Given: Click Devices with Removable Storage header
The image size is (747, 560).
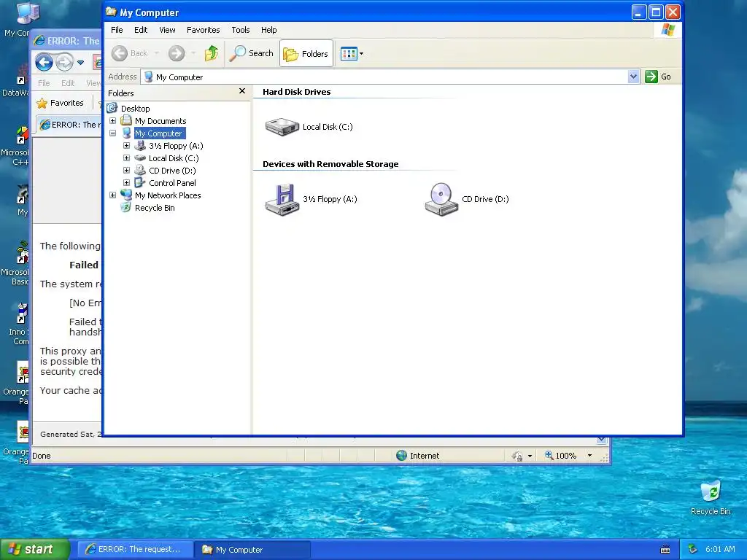Looking at the screenshot, I should 330,164.
